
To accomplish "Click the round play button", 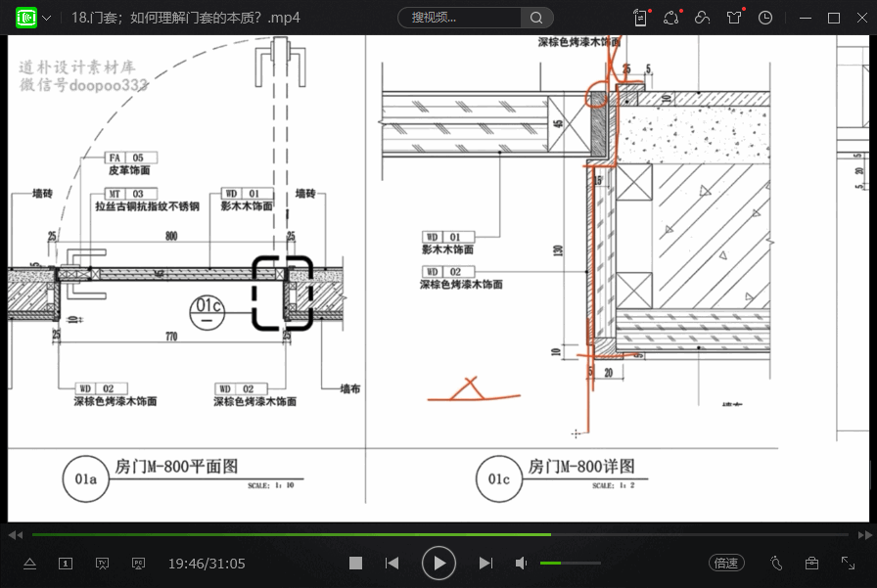I will click(438, 564).
